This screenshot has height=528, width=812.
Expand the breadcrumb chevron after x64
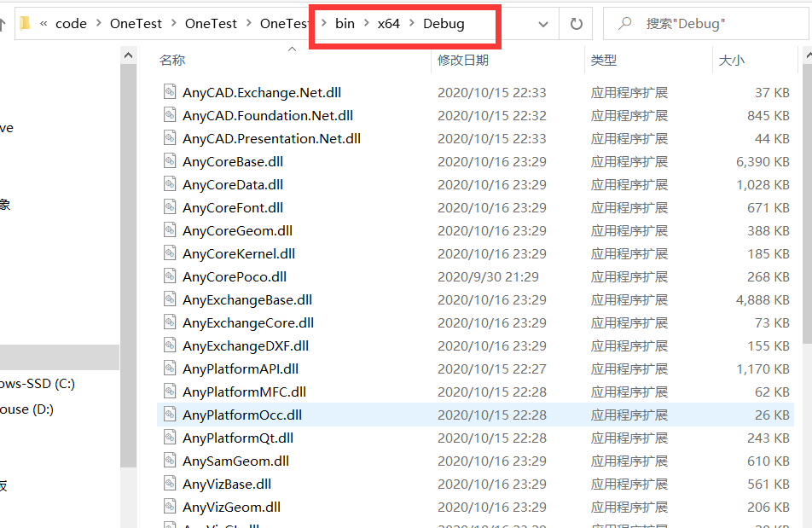tap(412, 24)
